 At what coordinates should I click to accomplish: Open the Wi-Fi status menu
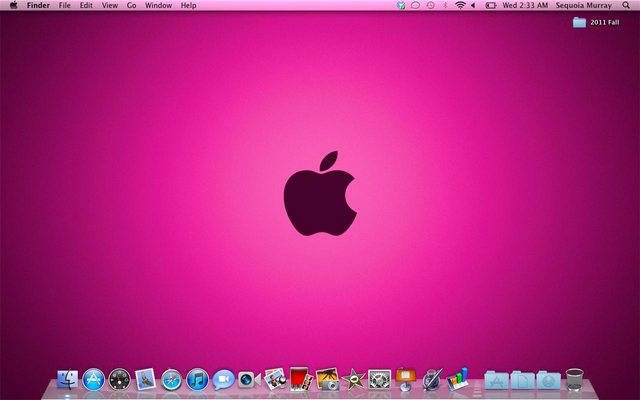click(x=460, y=5)
